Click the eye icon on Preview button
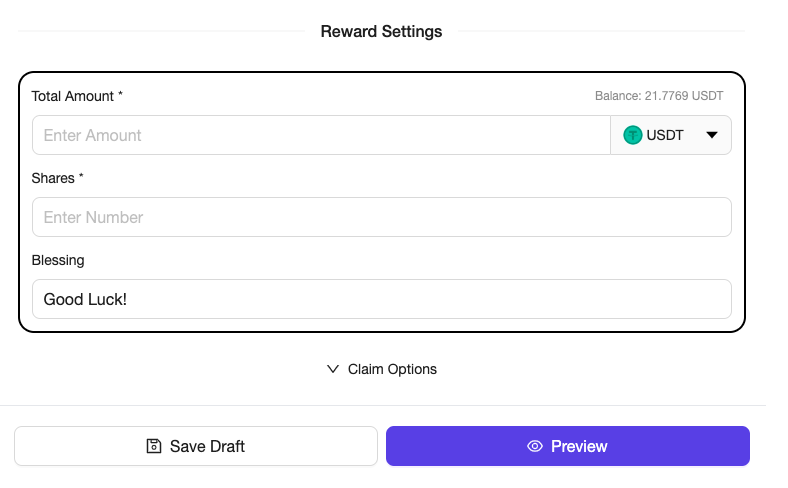 click(x=535, y=446)
